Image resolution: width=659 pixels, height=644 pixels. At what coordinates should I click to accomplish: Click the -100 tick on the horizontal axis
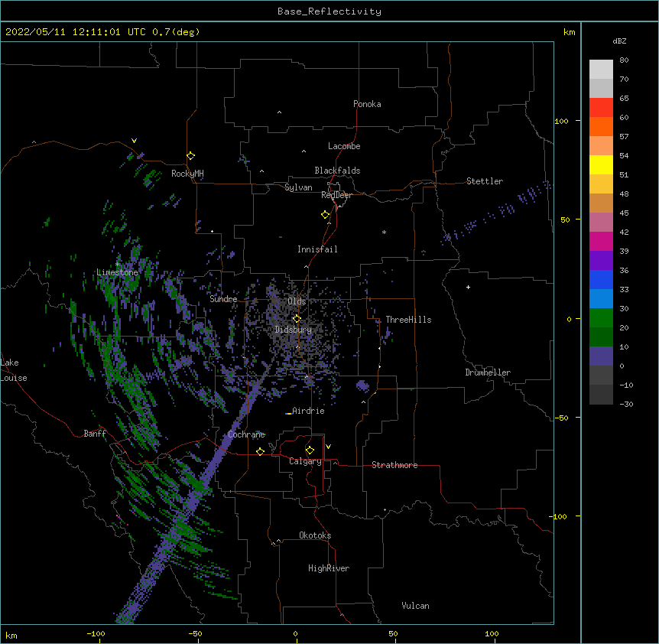[x=96, y=633]
